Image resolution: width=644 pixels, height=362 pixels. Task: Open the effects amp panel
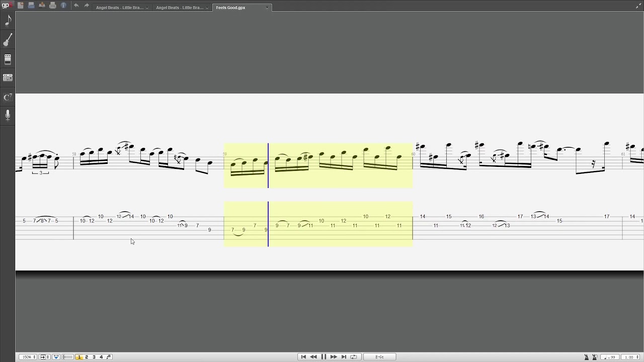[x=8, y=59]
